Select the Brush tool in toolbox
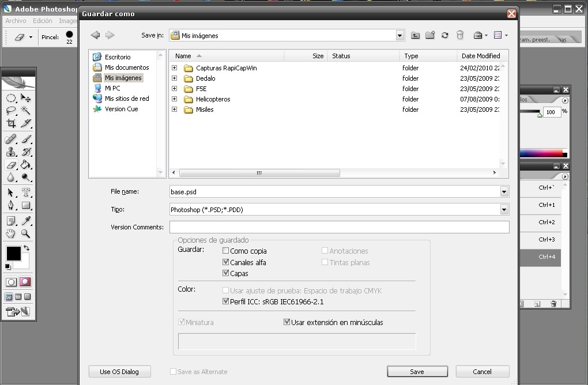This screenshot has width=588, height=385. click(x=25, y=139)
